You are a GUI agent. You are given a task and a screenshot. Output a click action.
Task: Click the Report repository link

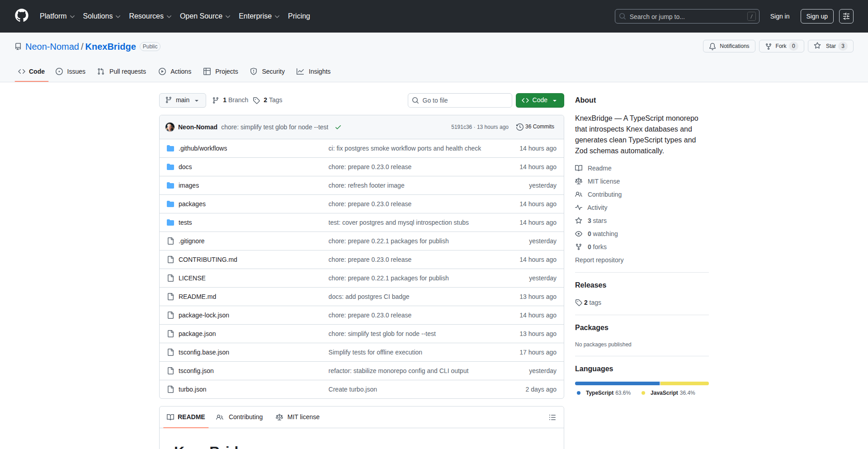point(599,260)
